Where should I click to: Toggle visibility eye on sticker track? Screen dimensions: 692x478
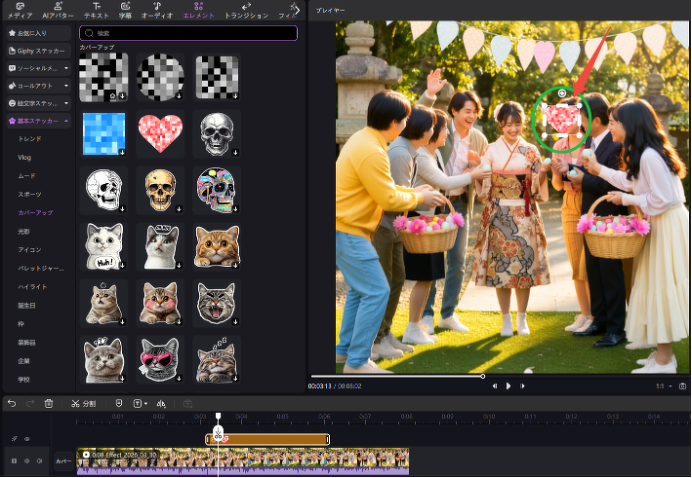coord(26,439)
